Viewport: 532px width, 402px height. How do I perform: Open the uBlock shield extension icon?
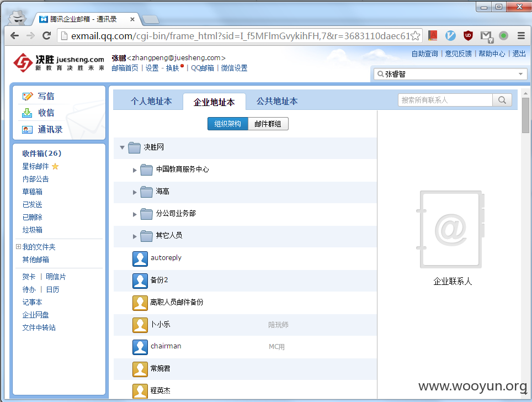pos(468,36)
